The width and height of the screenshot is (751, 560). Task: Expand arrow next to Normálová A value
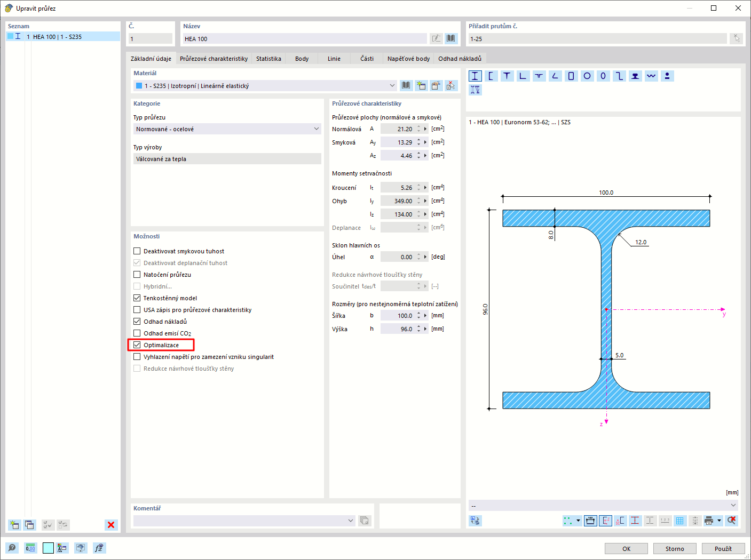click(425, 129)
